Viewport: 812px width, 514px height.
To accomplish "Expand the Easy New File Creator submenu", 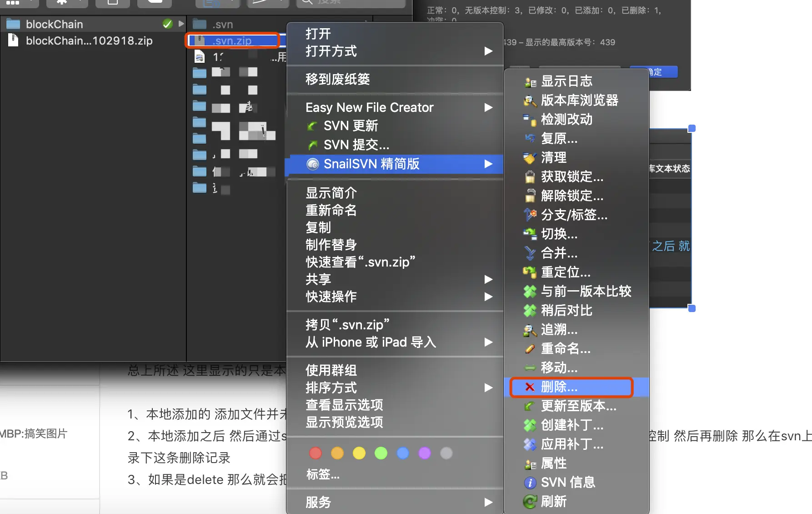I will [489, 107].
